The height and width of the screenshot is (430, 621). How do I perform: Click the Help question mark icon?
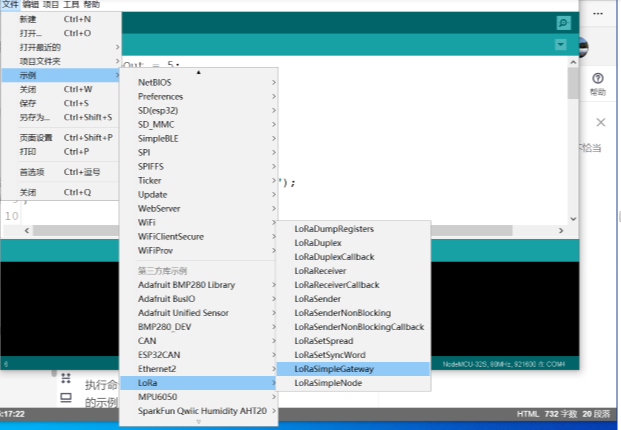[x=598, y=78]
